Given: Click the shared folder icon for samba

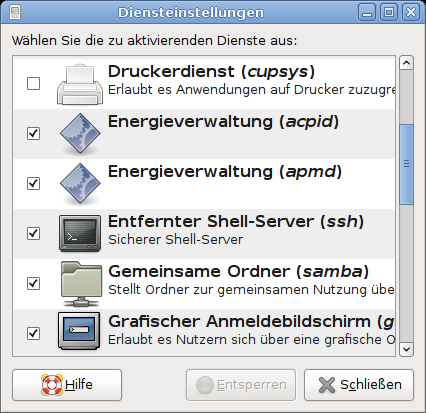Looking at the screenshot, I should coord(81,284).
